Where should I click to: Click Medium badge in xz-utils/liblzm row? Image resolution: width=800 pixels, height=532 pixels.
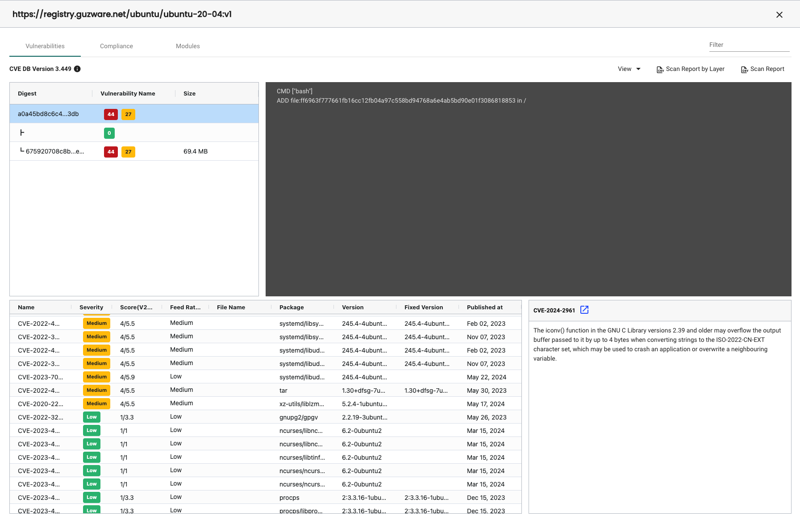pyautogui.click(x=96, y=403)
